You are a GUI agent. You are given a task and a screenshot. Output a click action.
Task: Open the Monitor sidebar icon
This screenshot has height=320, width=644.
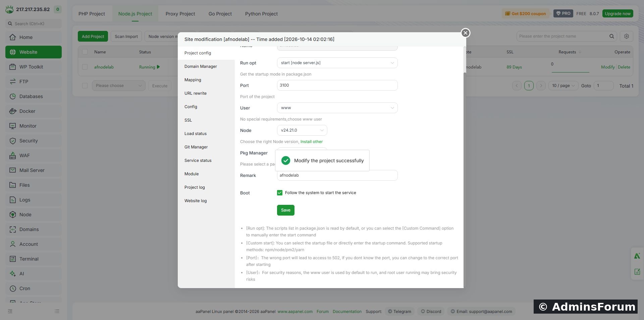click(13, 126)
